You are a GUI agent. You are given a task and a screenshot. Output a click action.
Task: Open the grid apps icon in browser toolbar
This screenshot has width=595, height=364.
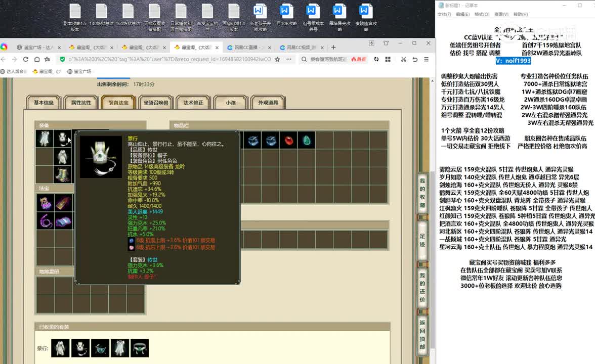pyautogui.click(x=388, y=59)
